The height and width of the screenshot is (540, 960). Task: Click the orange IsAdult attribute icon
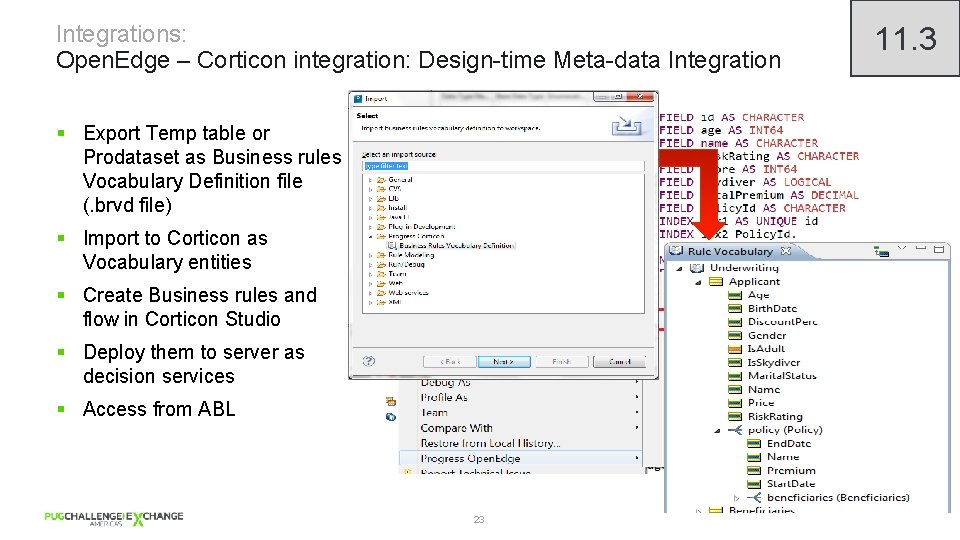tap(735, 349)
